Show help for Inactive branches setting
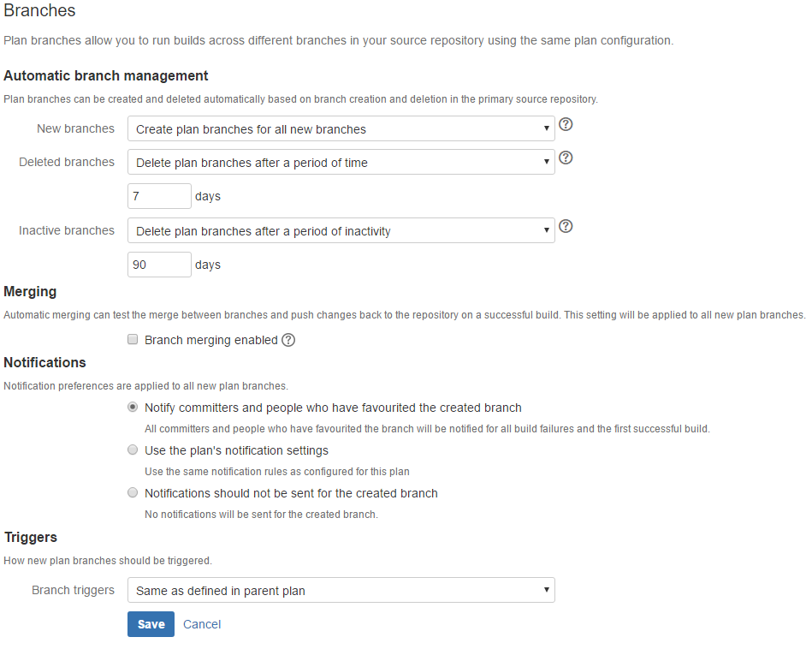The width and height of the screenshot is (812, 649). pyautogui.click(x=566, y=226)
